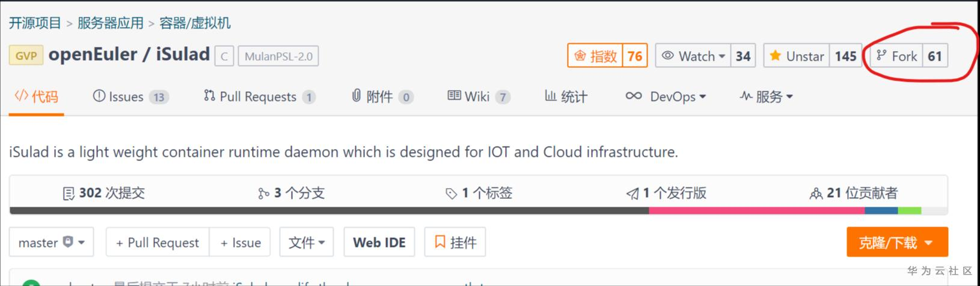980x286 pixels.
Task: Open the 克隆/下载 clone dropdown
Action: pyautogui.click(x=896, y=242)
